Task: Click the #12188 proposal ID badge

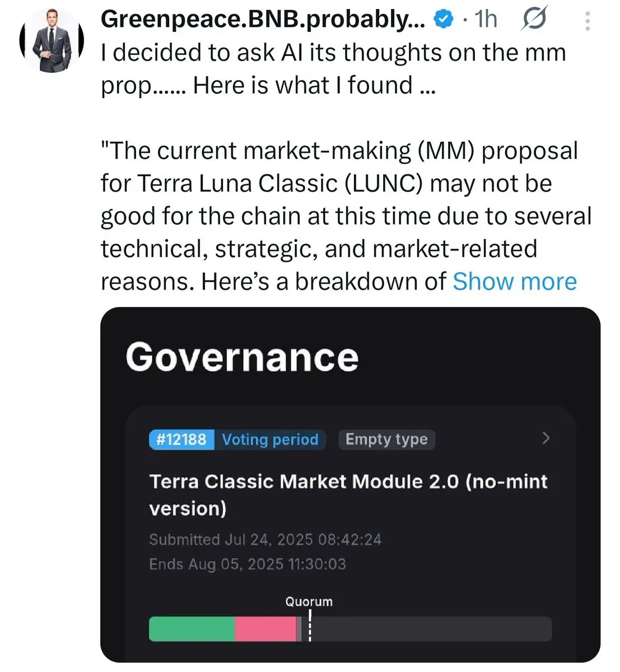Action: pos(182,439)
